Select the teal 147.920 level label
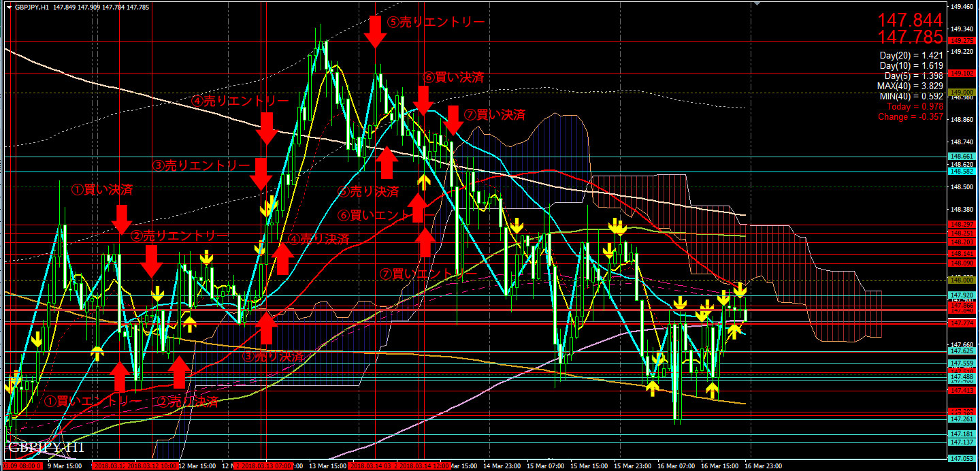This screenshot has height=471, width=980. click(x=961, y=295)
